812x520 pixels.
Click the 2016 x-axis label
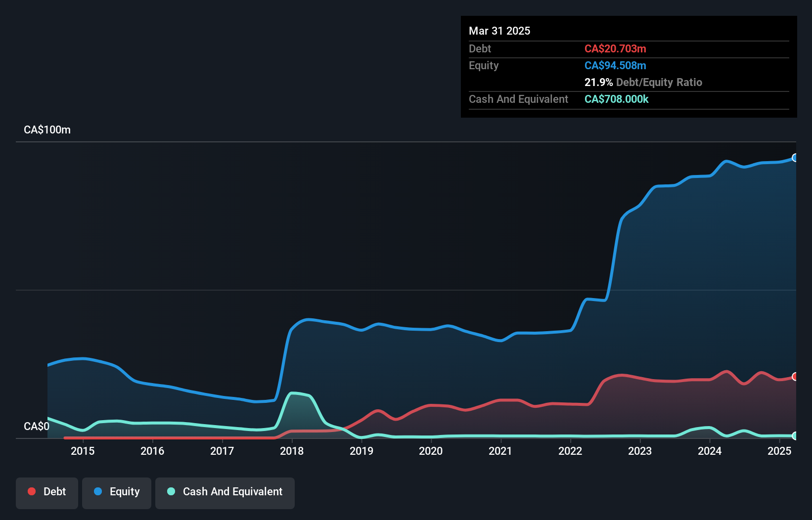pyautogui.click(x=152, y=451)
